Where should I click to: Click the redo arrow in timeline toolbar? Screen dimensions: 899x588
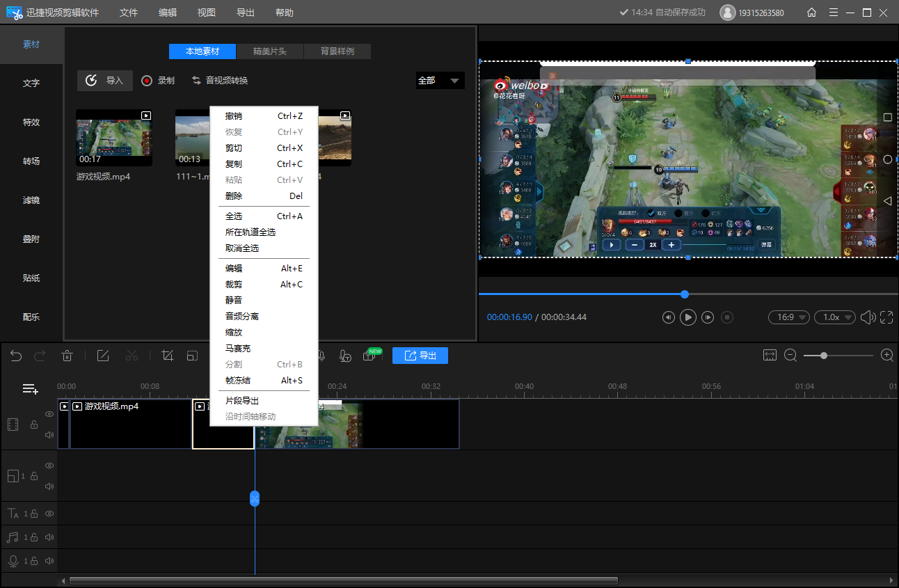[40, 356]
